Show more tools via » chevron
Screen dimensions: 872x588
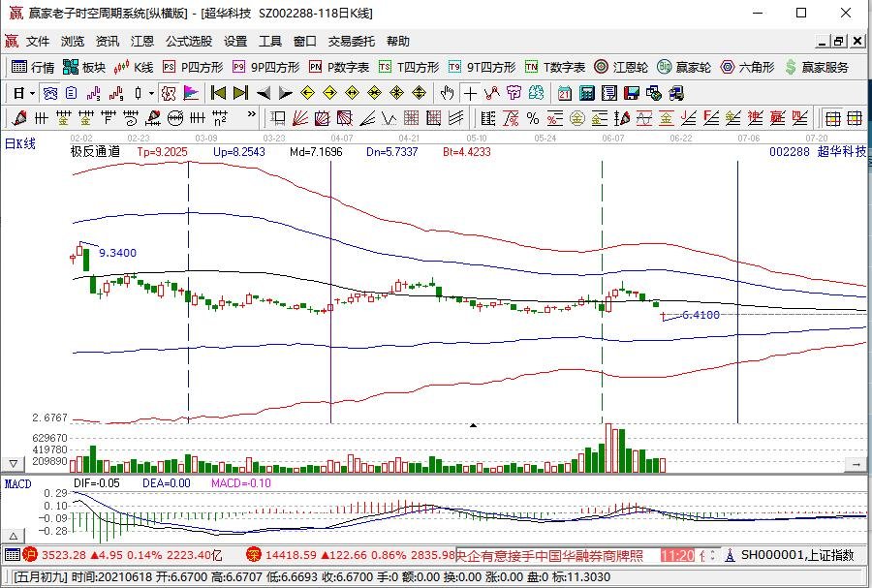[251, 114]
